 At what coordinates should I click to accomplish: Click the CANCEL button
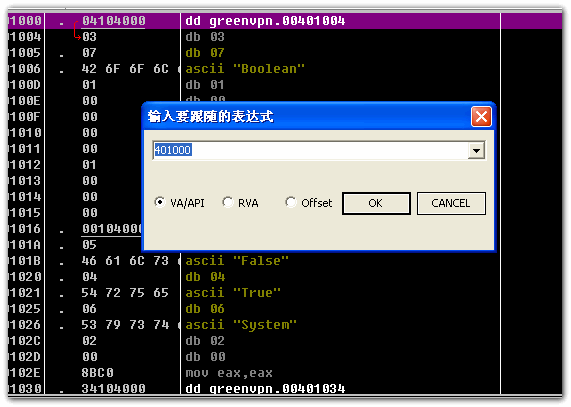(x=451, y=203)
